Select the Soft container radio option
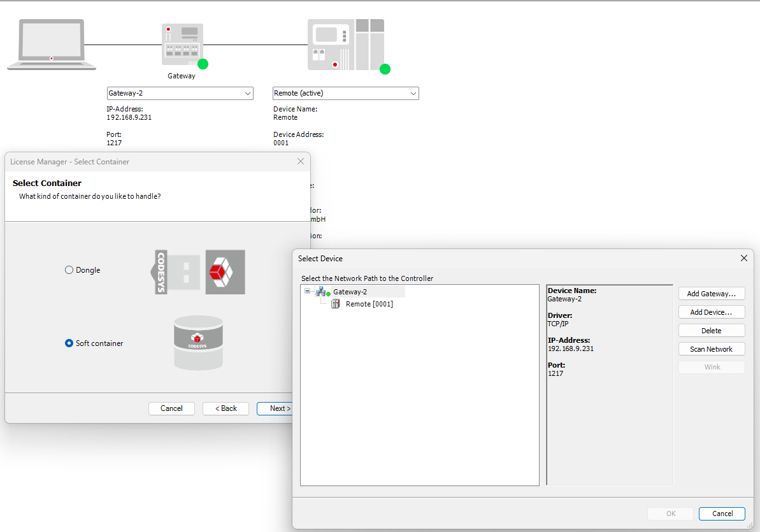This screenshot has width=760, height=532. pos(69,343)
